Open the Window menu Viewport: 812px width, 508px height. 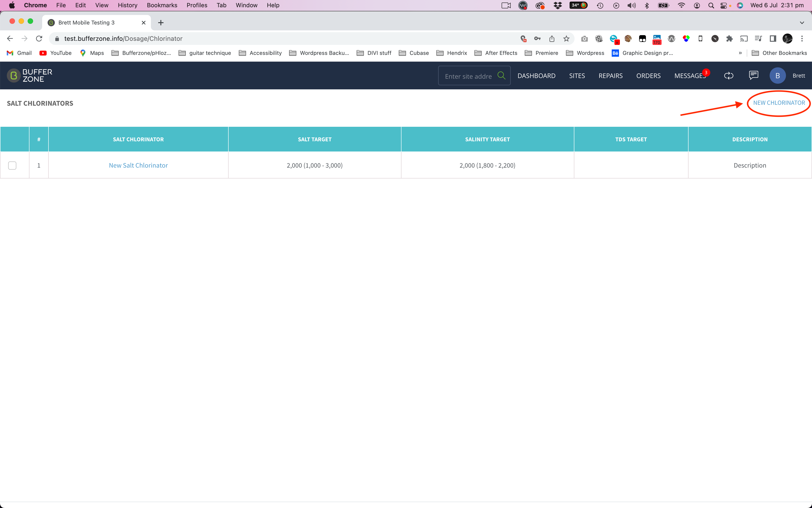247,5
